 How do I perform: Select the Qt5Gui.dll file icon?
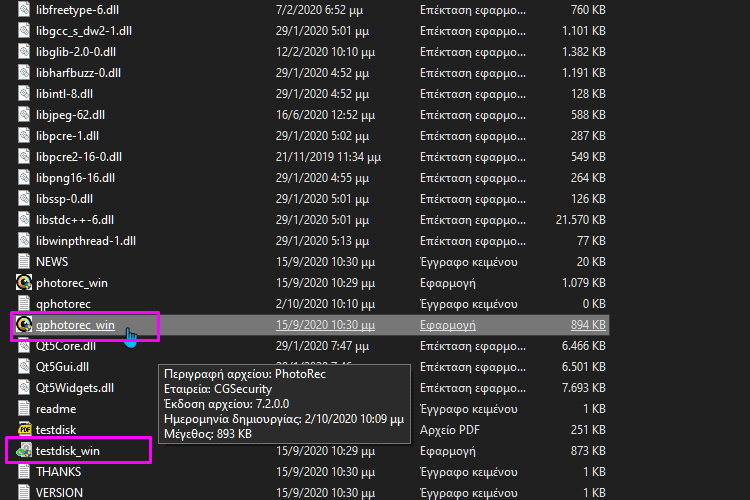pos(23,367)
